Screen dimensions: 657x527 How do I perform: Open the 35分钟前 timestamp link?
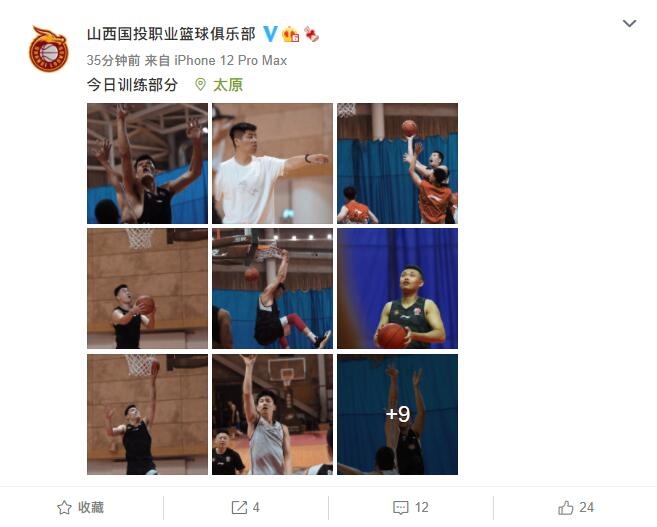(113, 61)
